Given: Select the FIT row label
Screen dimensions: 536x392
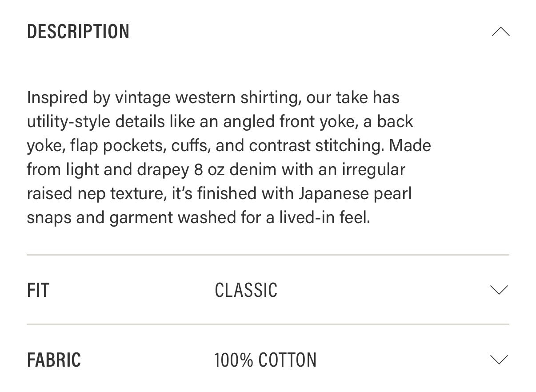Looking at the screenshot, I should 38,290.
